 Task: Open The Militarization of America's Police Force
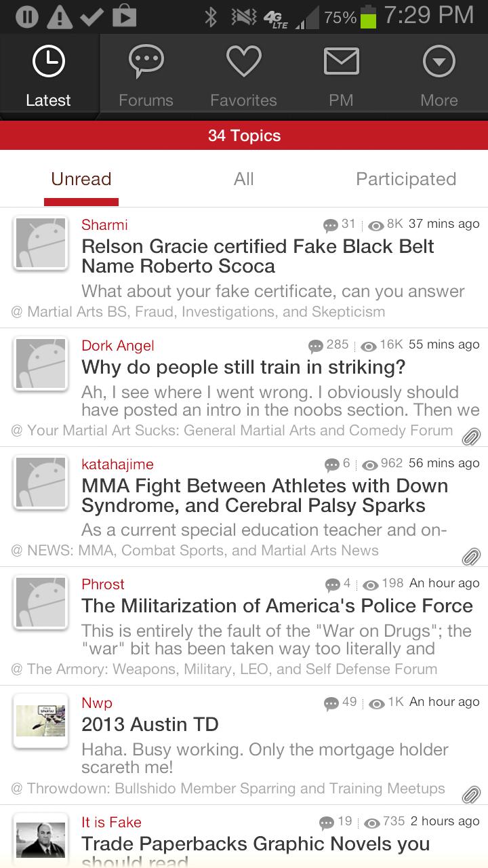277,606
